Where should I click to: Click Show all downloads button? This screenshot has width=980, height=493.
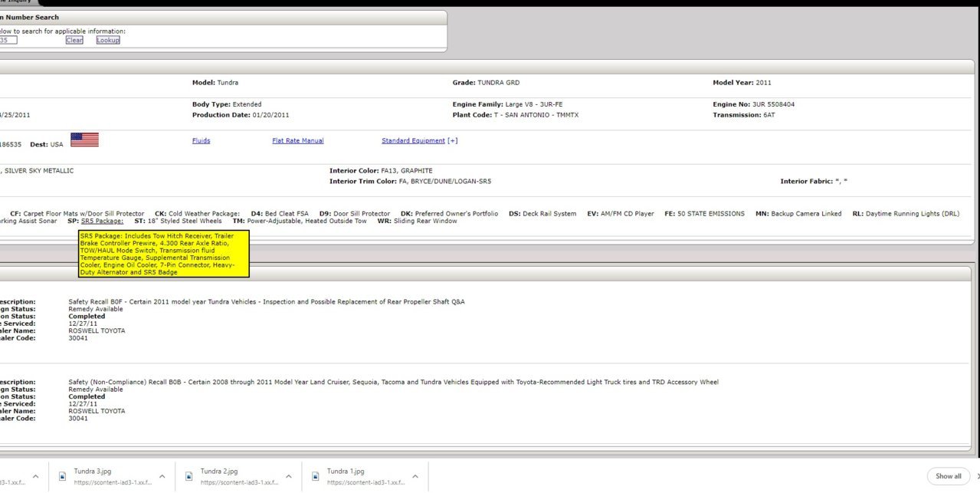(948, 476)
